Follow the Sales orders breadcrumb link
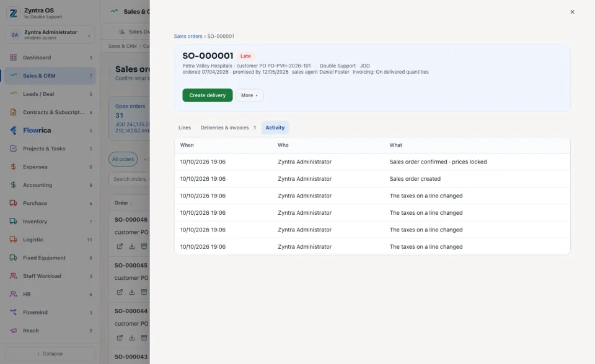This screenshot has width=595, height=364. [x=188, y=37]
